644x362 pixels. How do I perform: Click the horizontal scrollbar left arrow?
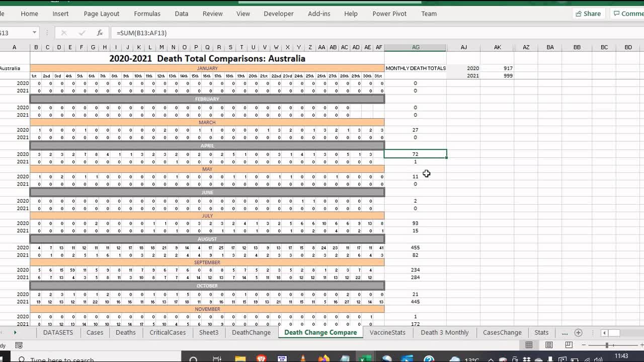[x=604, y=333]
